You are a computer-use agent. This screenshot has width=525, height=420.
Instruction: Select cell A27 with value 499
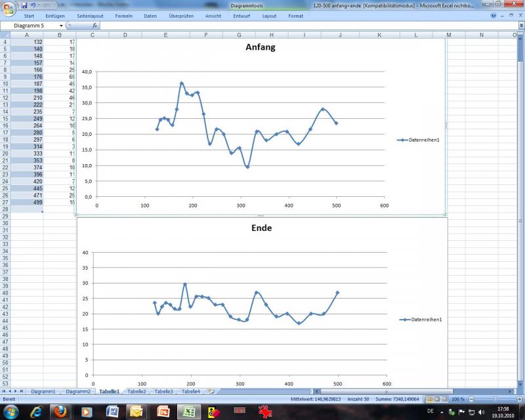pyautogui.click(x=27, y=202)
